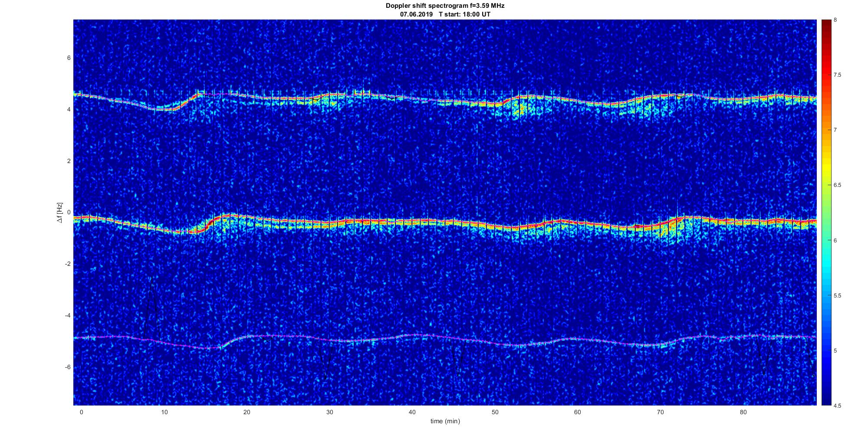Click the colorbar tick label '6.5'
Screen dimensions: 868x435
(838, 185)
